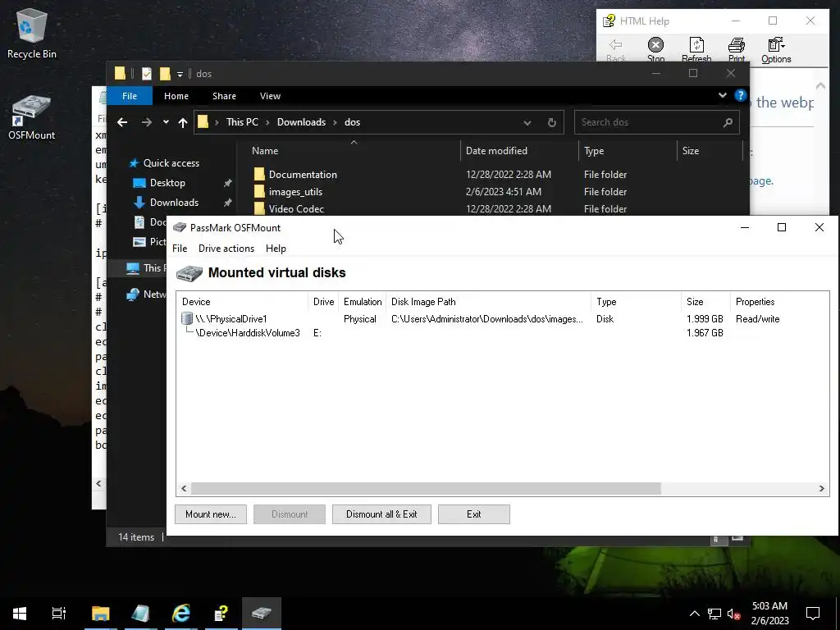Open recent locations dropdown arrow
This screenshot has width=840, height=630.
coord(166,122)
